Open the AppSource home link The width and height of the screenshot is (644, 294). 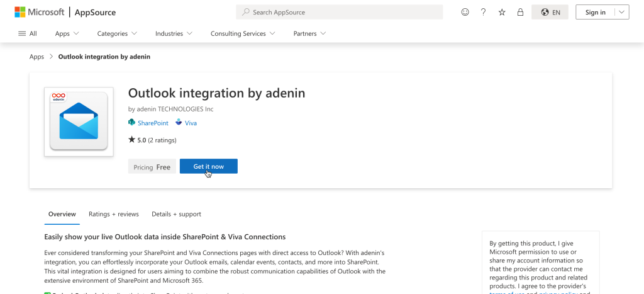pyautogui.click(x=95, y=13)
